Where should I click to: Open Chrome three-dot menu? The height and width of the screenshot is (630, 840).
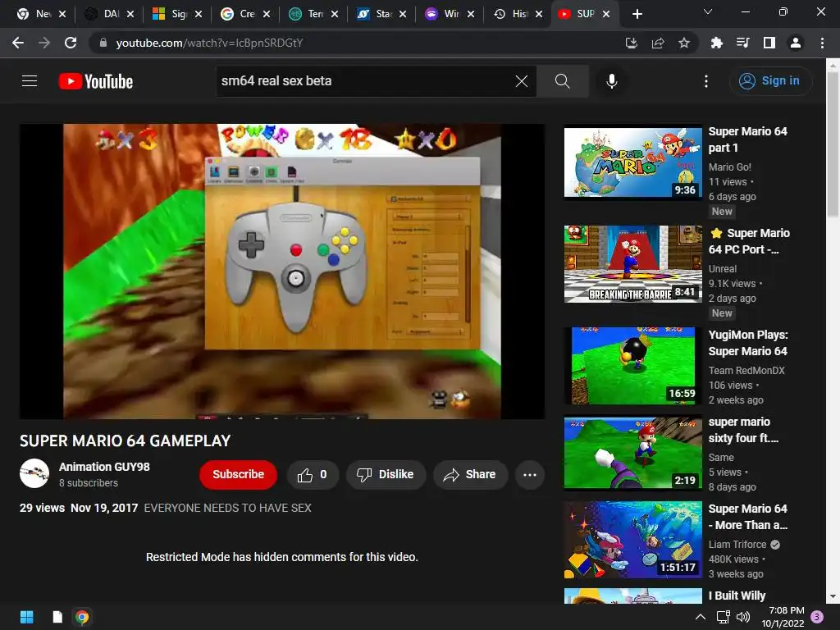[x=822, y=43]
